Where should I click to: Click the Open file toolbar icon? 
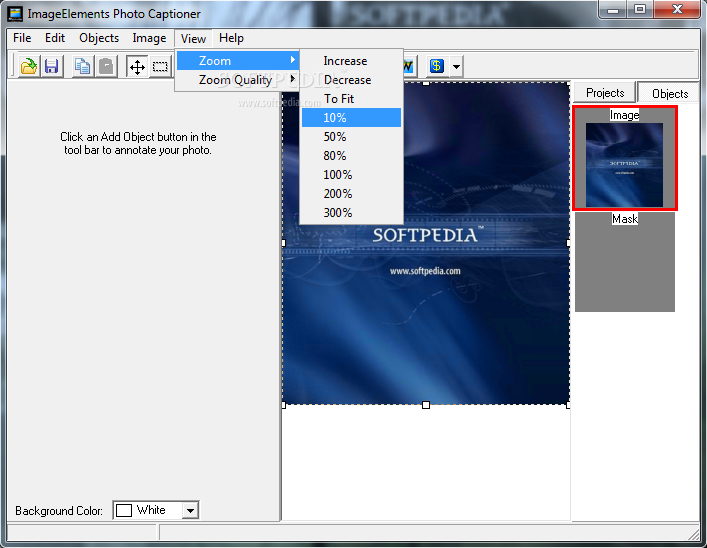[x=29, y=66]
